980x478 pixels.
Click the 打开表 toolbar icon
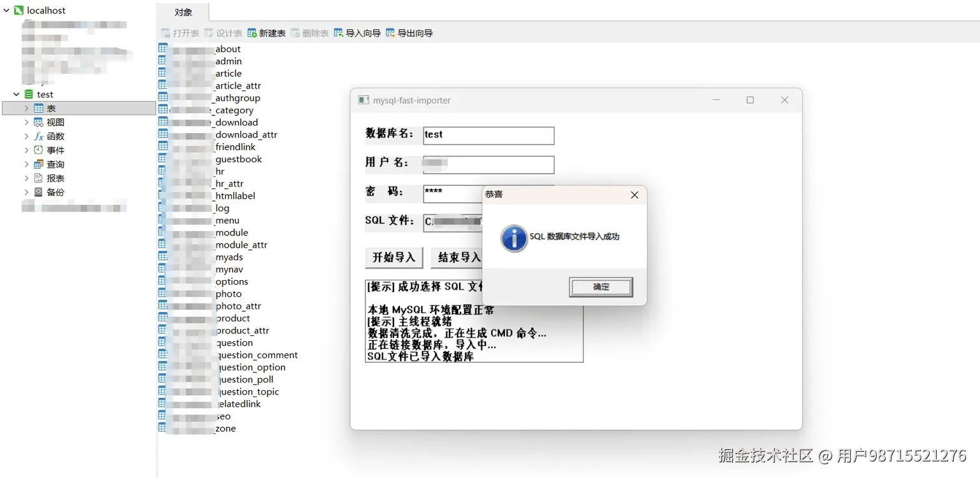tap(166, 33)
